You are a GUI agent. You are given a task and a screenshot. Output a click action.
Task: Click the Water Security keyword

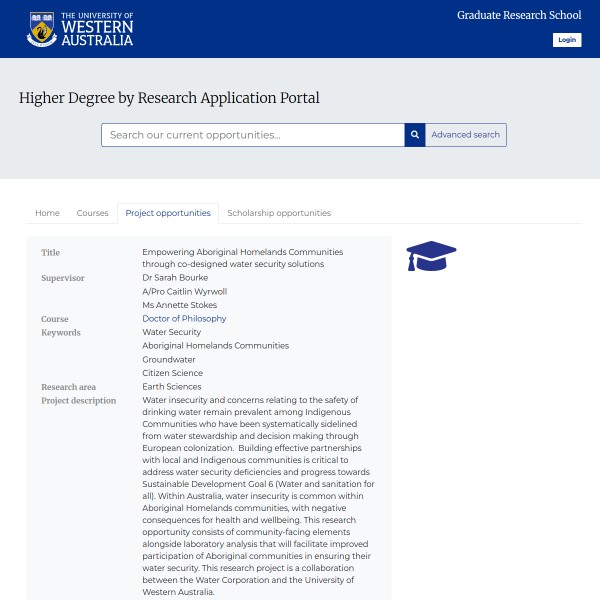tap(171, 332)
